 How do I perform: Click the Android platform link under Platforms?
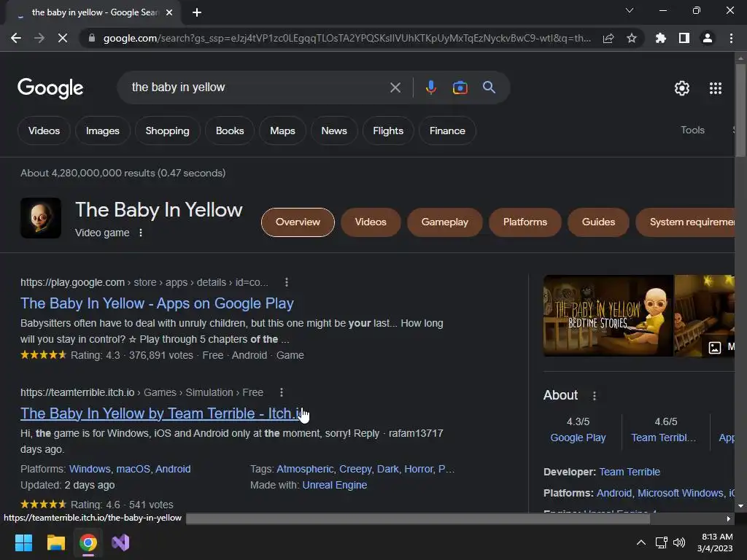coord(173,469)
